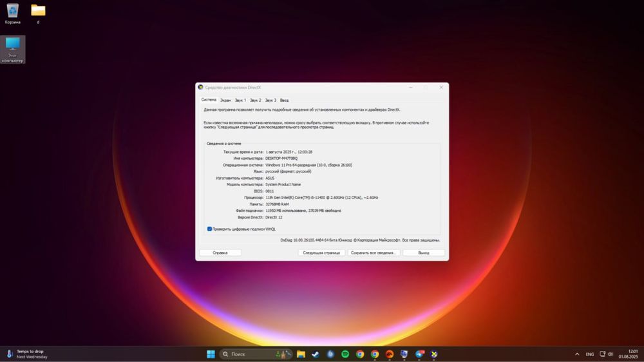Click the DxDiag version copyright line
Image resolution: width=644 pixels, height=362 pixels.
(x=360, y=240)
